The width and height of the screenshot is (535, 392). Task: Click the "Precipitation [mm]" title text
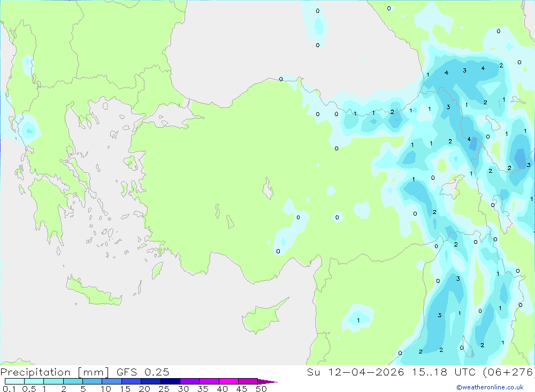point(55,372)
